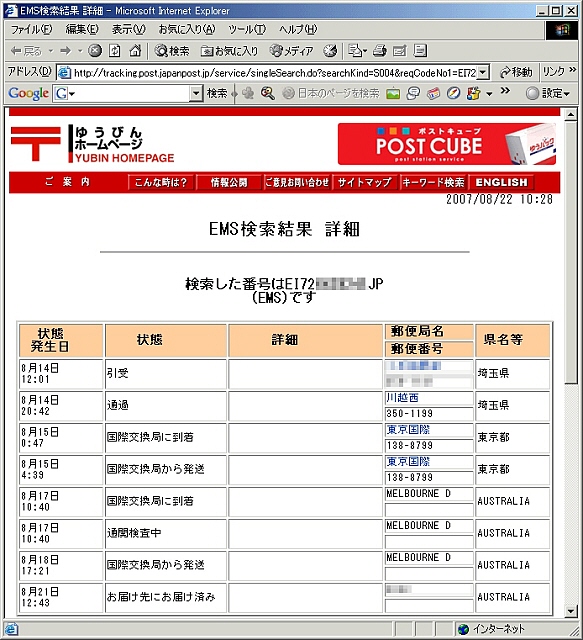Click 日本のページを検索 toolbar button
Viewport: 583px width, 640px height.
[x=332, y=93]
